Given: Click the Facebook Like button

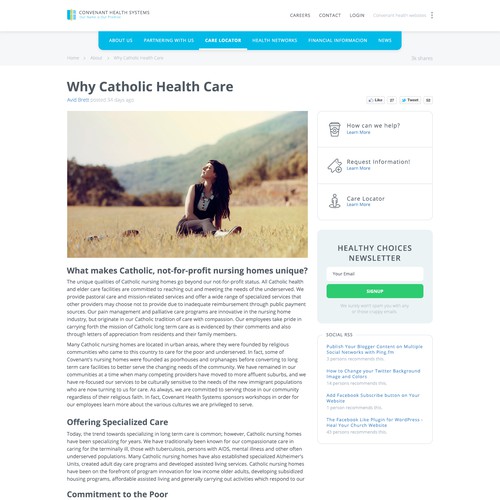Looking at the screenshot, I should click(375, 100).
